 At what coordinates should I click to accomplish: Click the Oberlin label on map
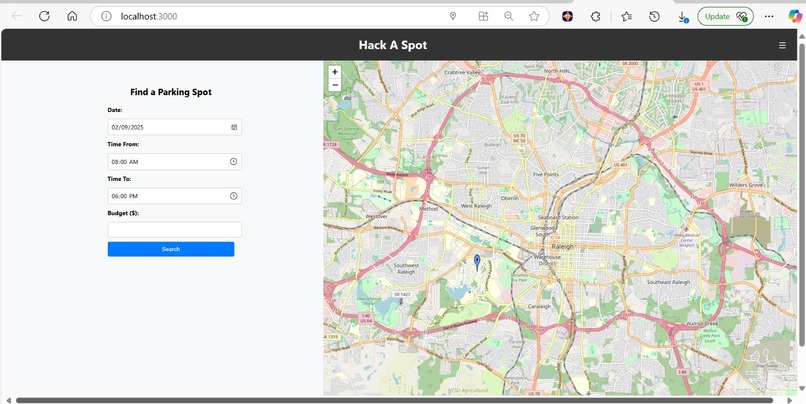tap(509, 197)
